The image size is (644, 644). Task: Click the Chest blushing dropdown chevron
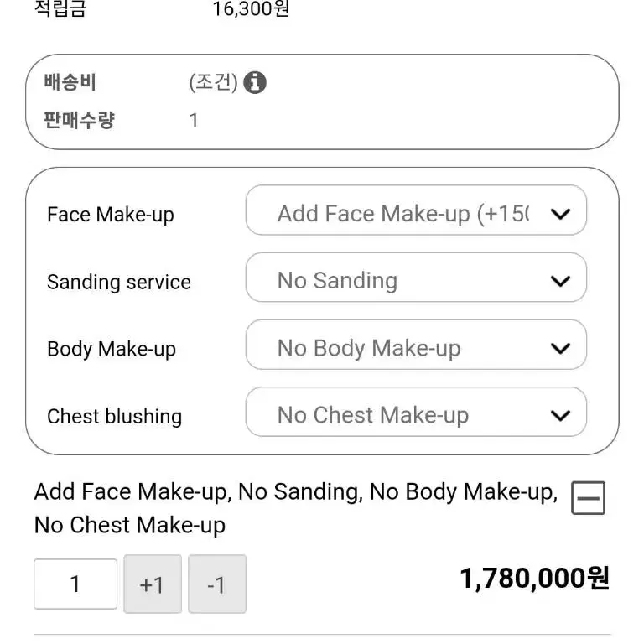[560, 415]
